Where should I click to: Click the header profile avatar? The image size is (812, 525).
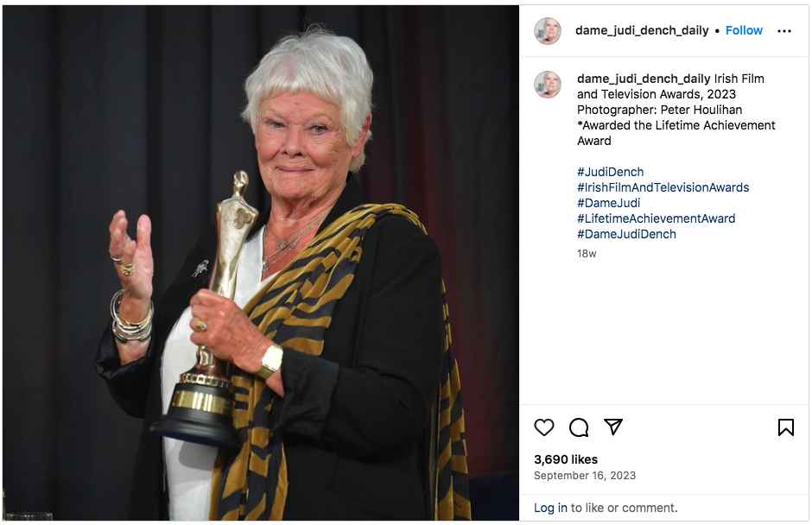tap(548, 31)
